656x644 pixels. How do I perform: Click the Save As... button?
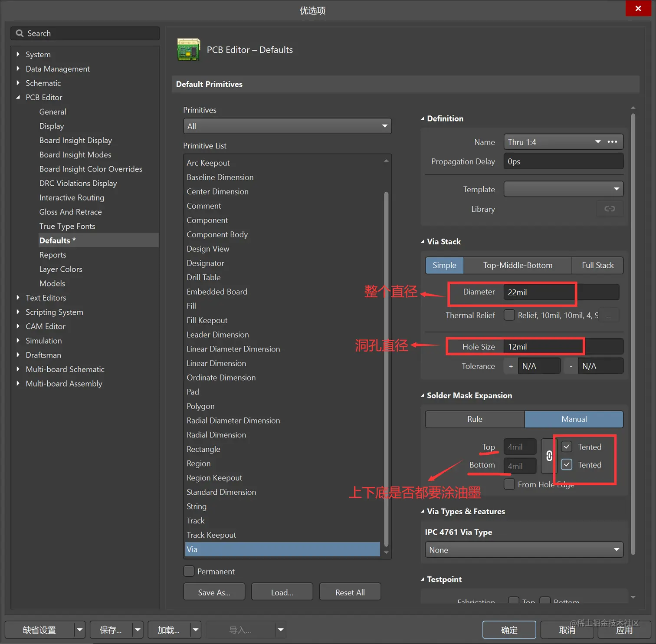click(214, 592)
